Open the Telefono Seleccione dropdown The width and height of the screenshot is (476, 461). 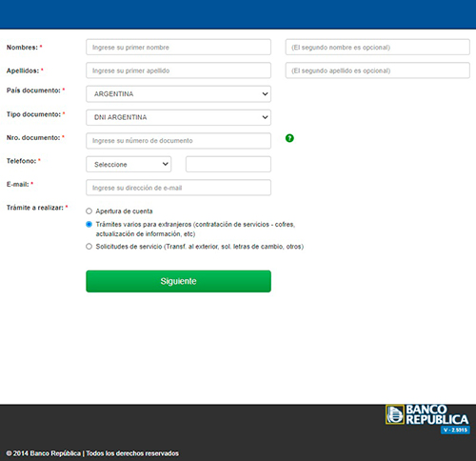click(129, 164)
